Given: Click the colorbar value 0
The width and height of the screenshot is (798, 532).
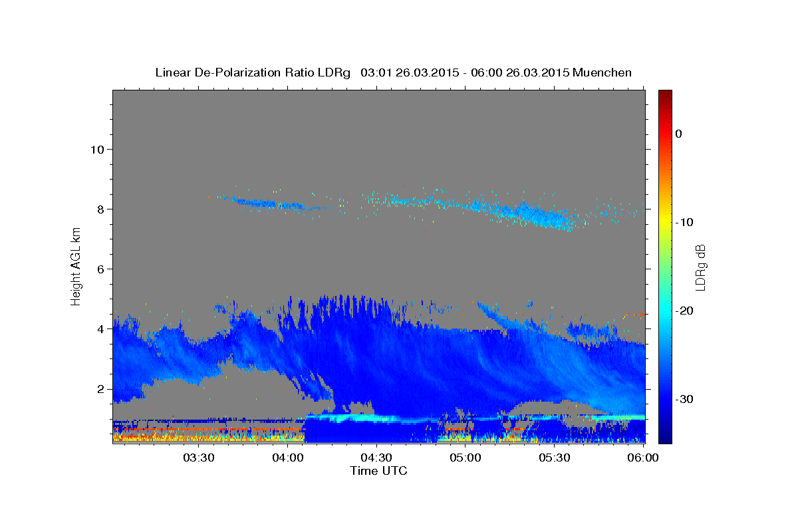Looking at the screenshot, I should coord(679,134).
